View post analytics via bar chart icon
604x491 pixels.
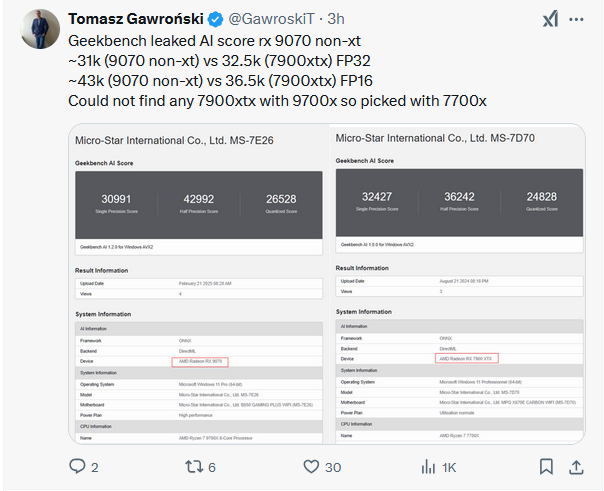point(427,467)
